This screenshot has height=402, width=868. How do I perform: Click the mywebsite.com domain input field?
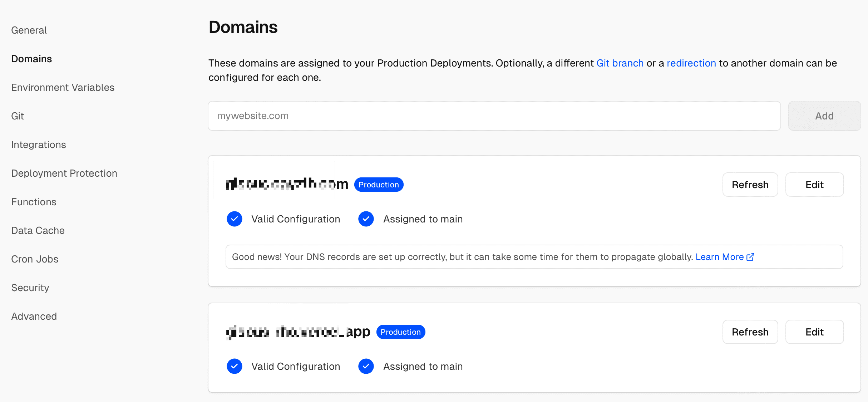[494, 116]
